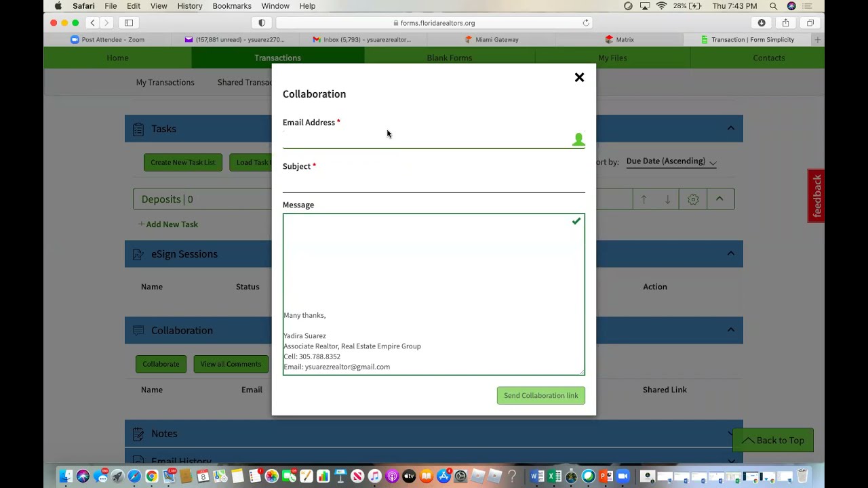
Task: Go to the Transactions tab
Action: tap(277, 58)
